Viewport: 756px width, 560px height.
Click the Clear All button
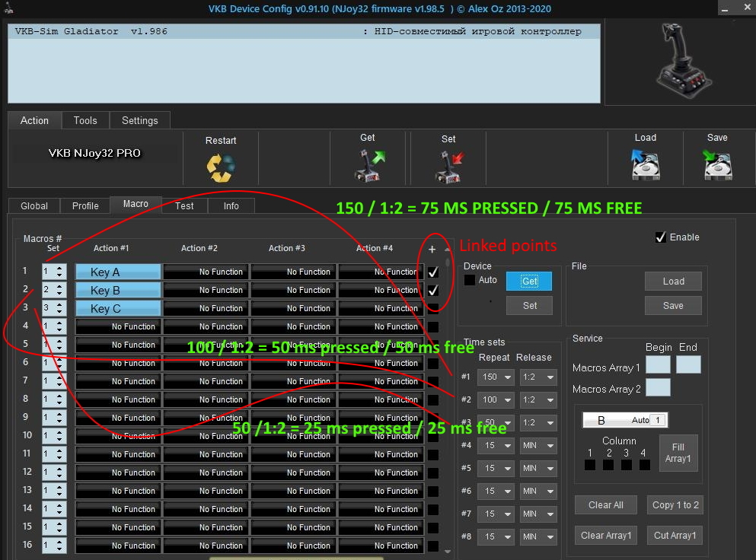pos(606,505)
